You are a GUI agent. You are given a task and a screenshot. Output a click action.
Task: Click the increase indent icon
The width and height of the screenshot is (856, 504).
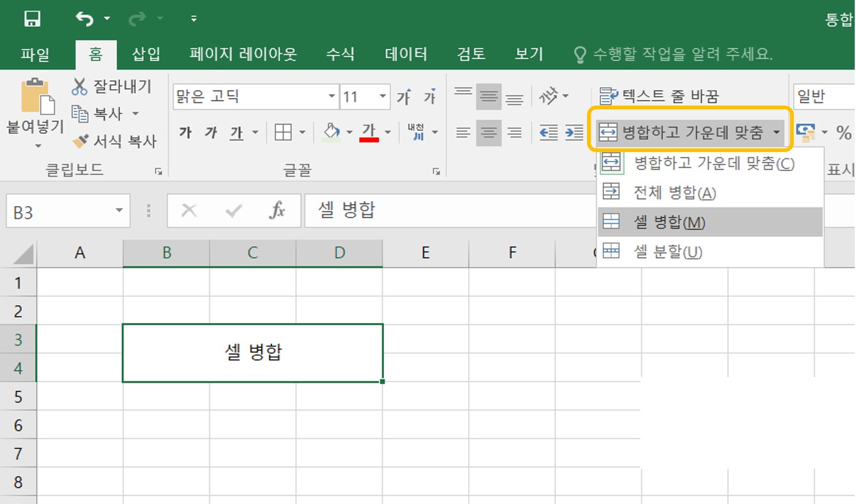574,133
